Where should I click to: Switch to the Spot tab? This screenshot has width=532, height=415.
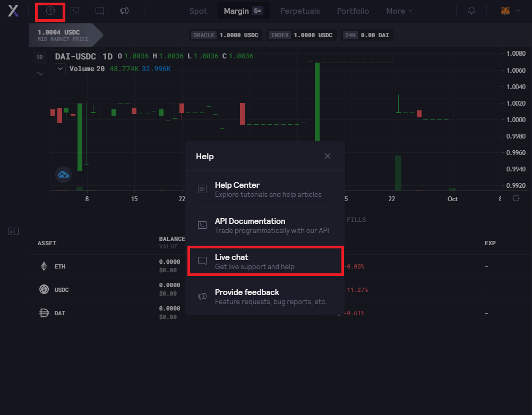click(198, 11)
